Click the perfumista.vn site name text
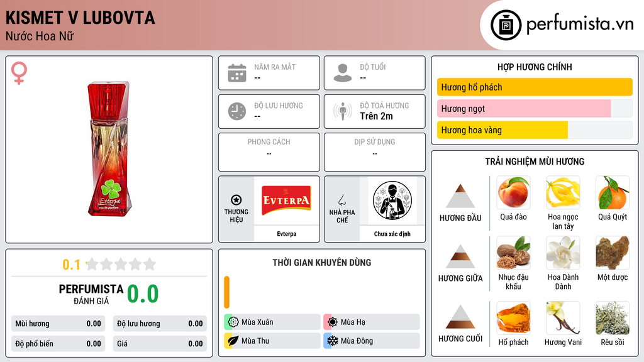Screen dimensions: 644x362 [580, 25]
